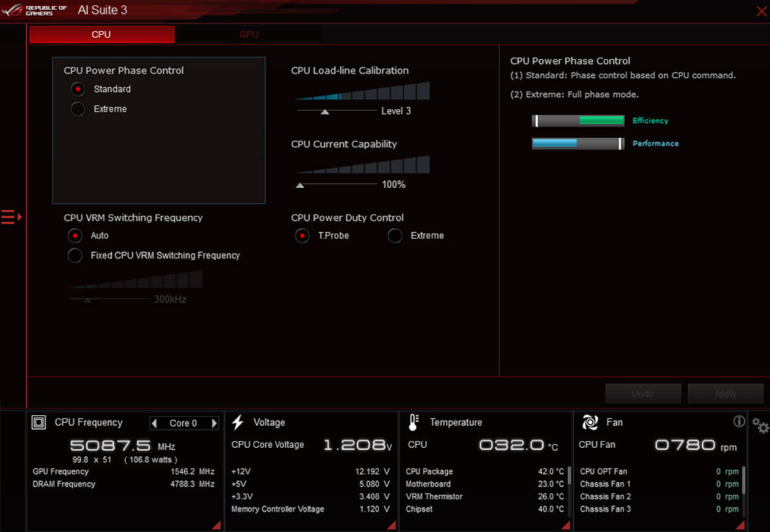Click the Voltage lightning bolt icon

coord(238,422)
